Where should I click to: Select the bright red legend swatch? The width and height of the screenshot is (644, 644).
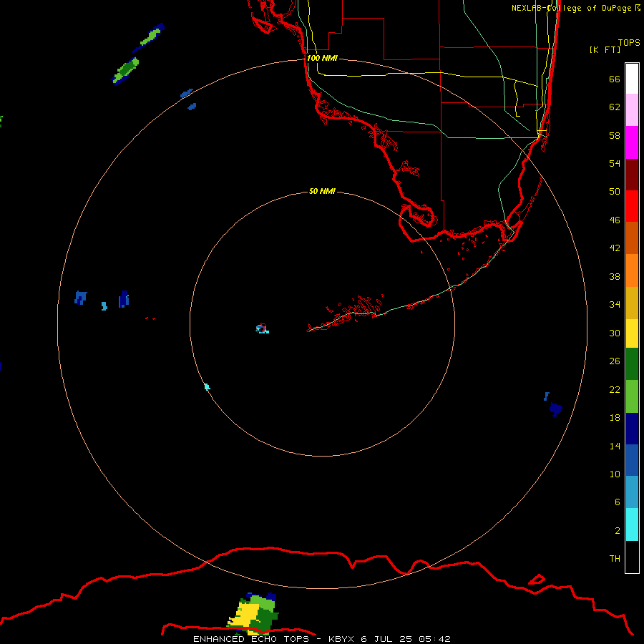click(x=632, y=206)
